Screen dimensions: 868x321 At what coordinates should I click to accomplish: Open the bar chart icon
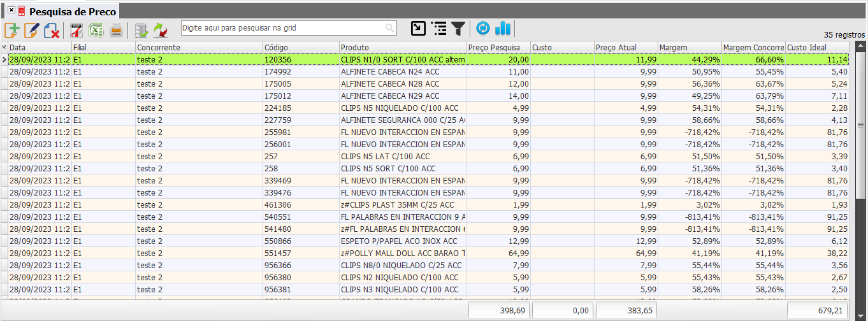pos(503,28)
